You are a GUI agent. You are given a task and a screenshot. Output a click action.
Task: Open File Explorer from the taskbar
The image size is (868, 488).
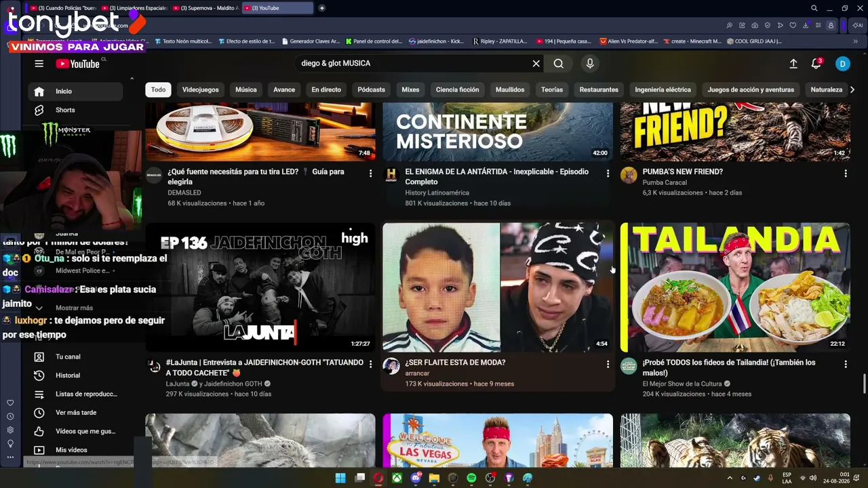[434, 478]
